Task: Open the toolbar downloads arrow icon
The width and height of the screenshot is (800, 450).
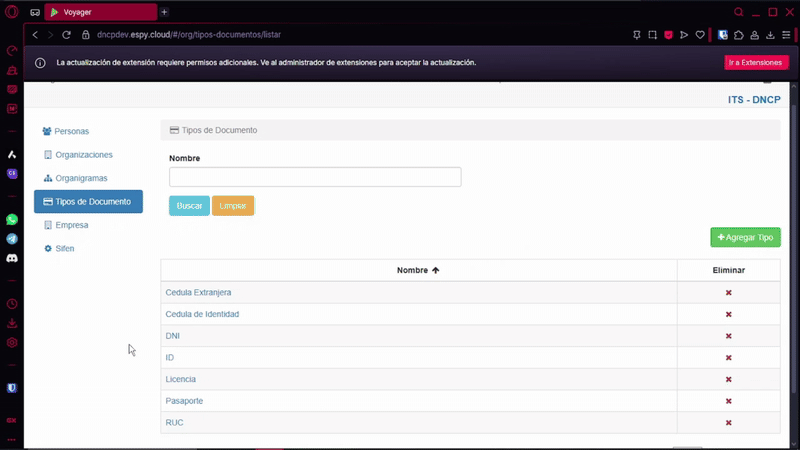Action: point(770,35)
